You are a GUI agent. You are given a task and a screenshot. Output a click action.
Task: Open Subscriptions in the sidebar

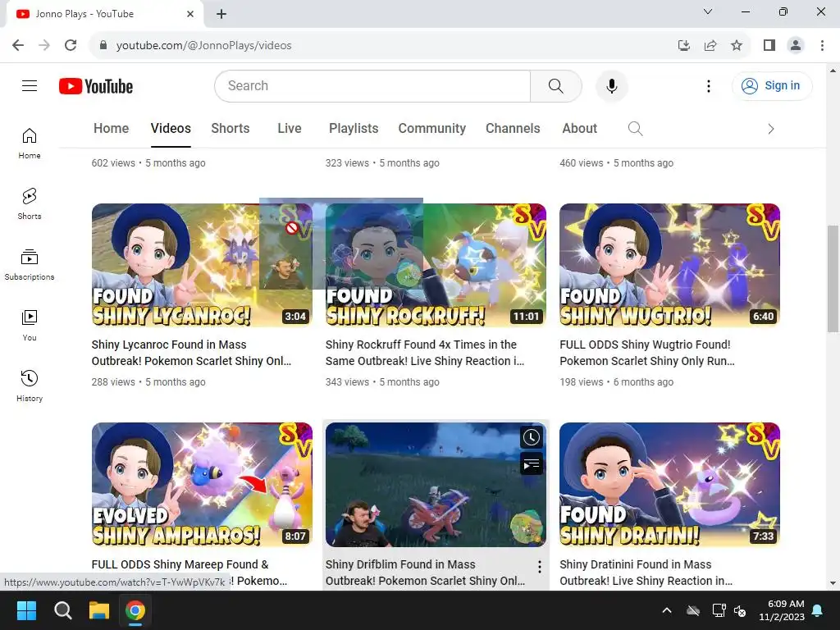point(30,265)
